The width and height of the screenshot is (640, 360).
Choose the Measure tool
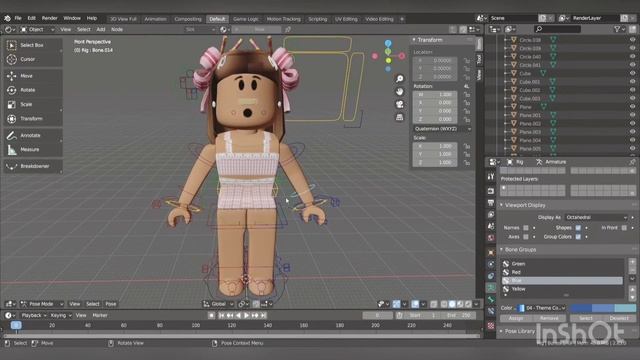(33, 150)
